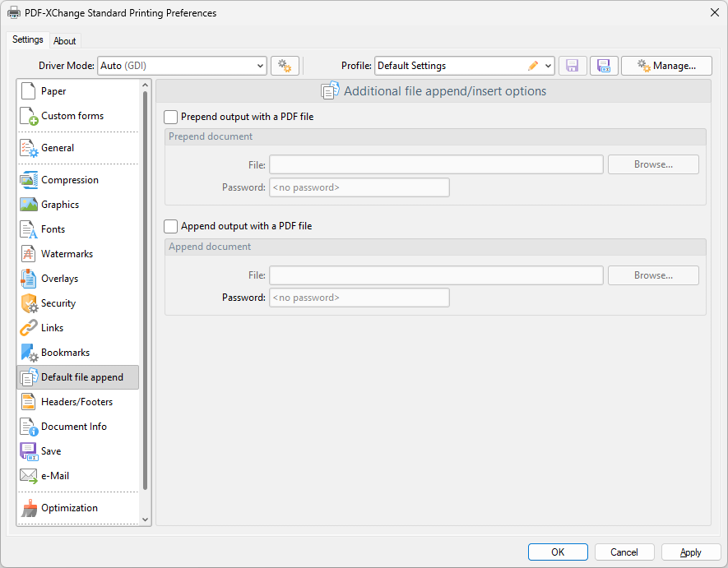Select the Document Info page
728x568 pixels.
77,427
